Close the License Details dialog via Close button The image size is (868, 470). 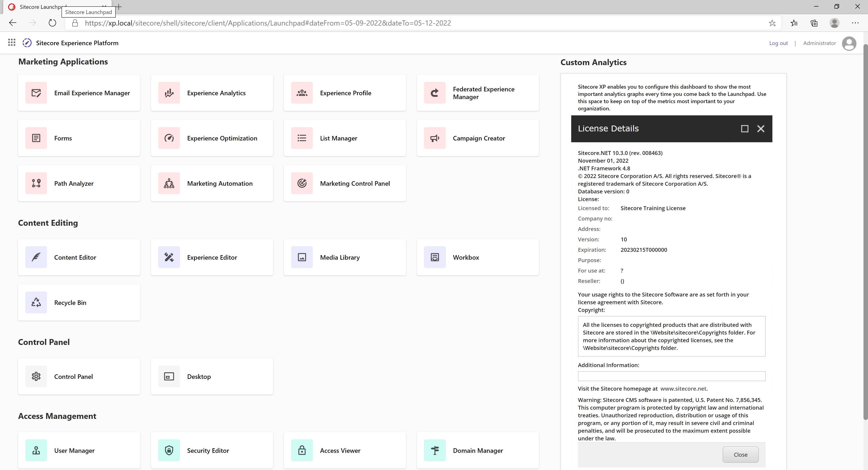pos(740,454)
